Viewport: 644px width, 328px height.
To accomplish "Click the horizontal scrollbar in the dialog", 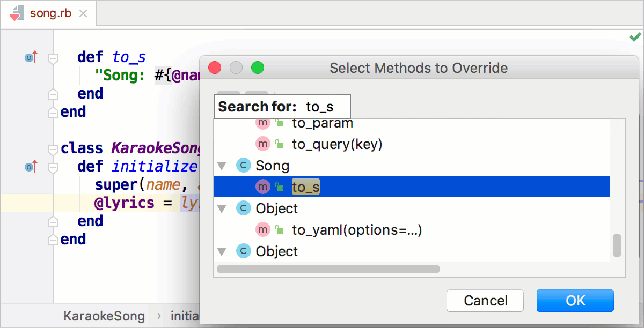I will point(327,269).
